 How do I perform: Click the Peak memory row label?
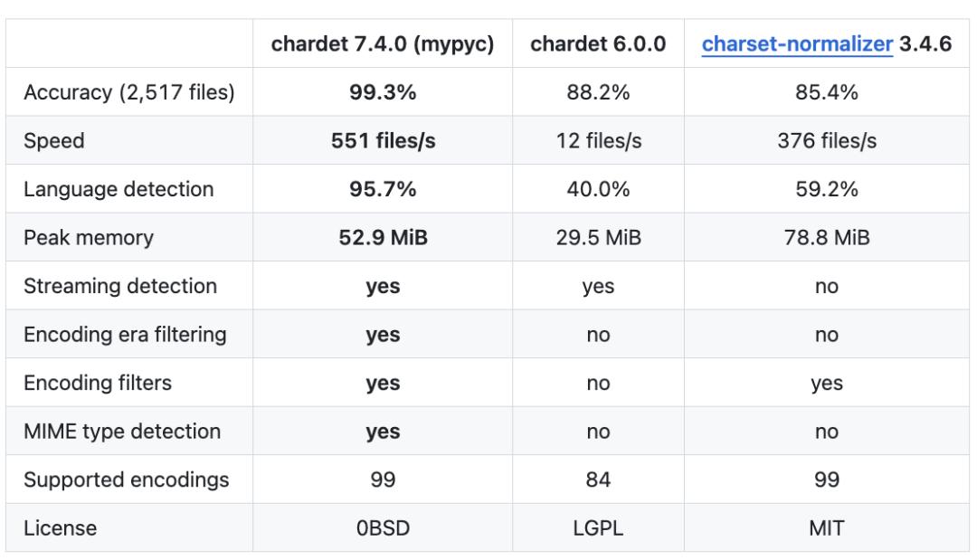click(89, 238)
